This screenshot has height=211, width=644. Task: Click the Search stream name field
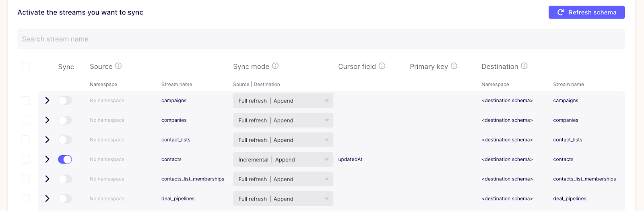[321, 39]
